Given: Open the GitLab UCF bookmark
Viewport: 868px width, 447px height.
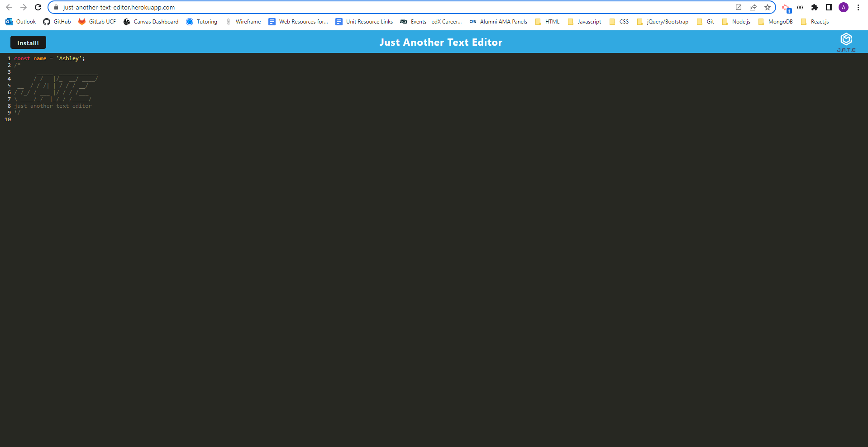Looking at the screenshot, I should coord(96,21).
